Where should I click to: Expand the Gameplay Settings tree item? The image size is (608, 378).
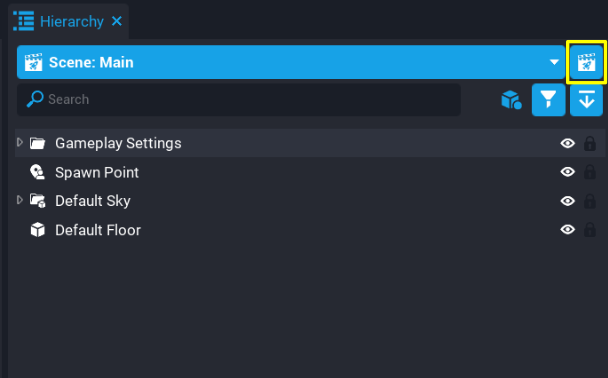pos(20,143)
